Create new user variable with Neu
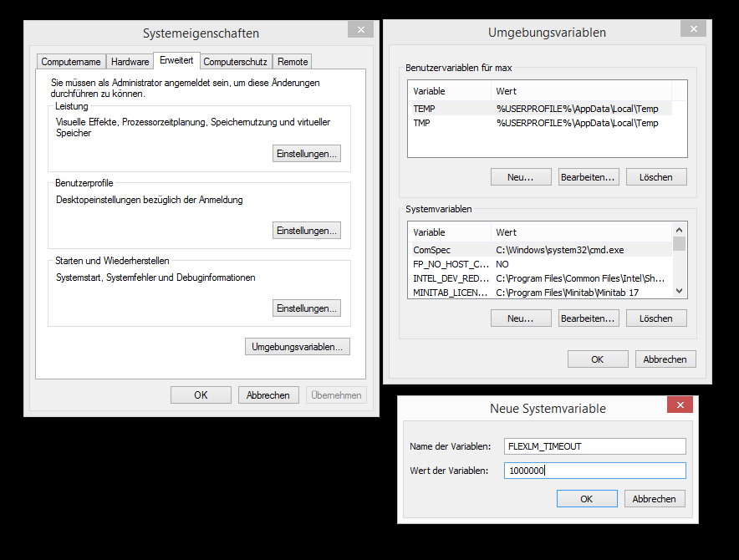 tap(521, 177)
